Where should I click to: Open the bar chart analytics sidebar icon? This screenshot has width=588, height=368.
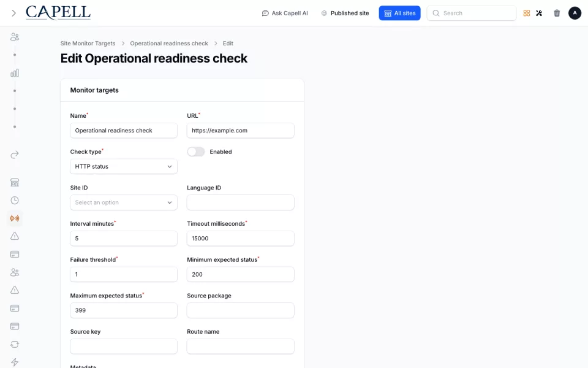[15, 73]
